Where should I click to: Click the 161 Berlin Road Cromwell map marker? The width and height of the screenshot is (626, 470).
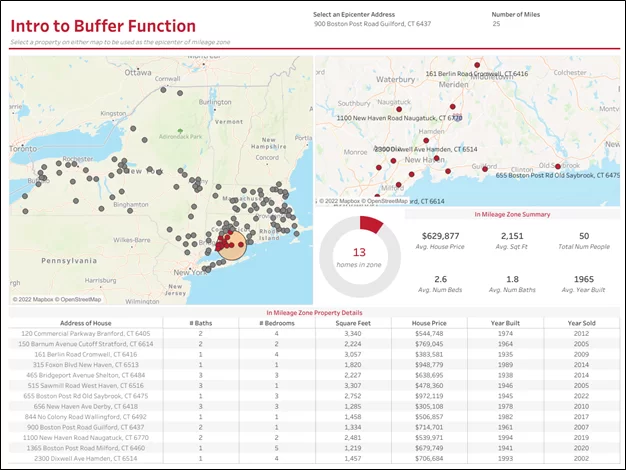tap(477, 65)
